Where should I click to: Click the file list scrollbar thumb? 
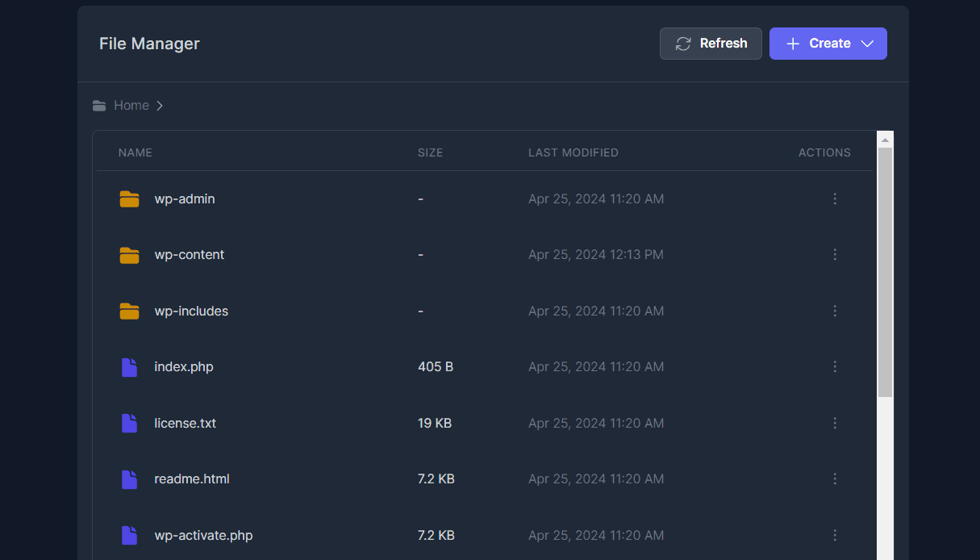tap(885, 272)
